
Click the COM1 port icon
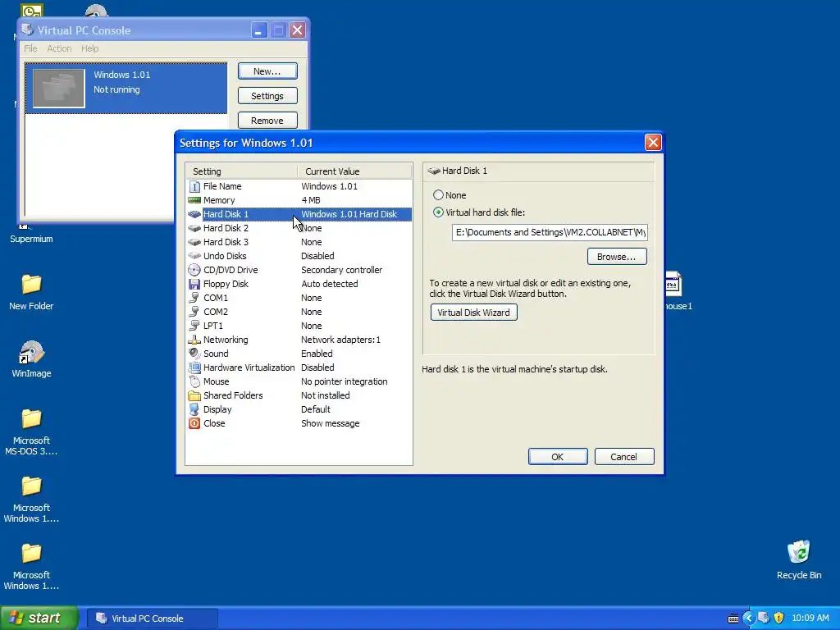(x=194, y=298)
